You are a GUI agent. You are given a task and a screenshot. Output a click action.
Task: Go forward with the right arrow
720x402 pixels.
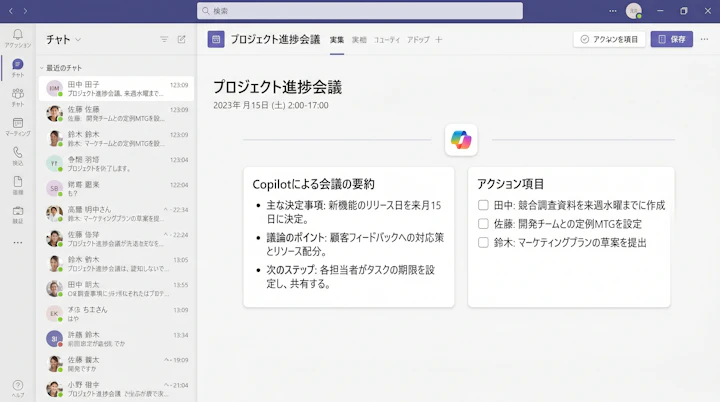click(25, 11)
